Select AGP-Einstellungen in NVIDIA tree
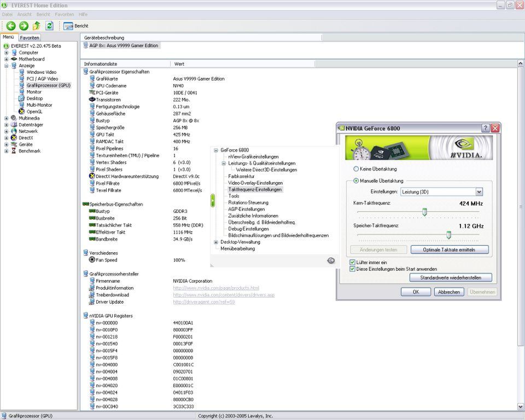The height and width of the screenshot is (420, 525). [247, 209]
